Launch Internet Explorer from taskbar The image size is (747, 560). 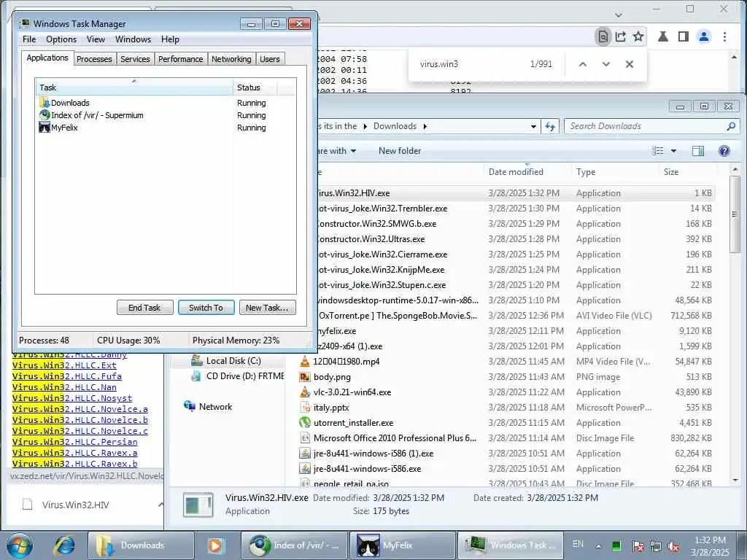coord(63,545)
